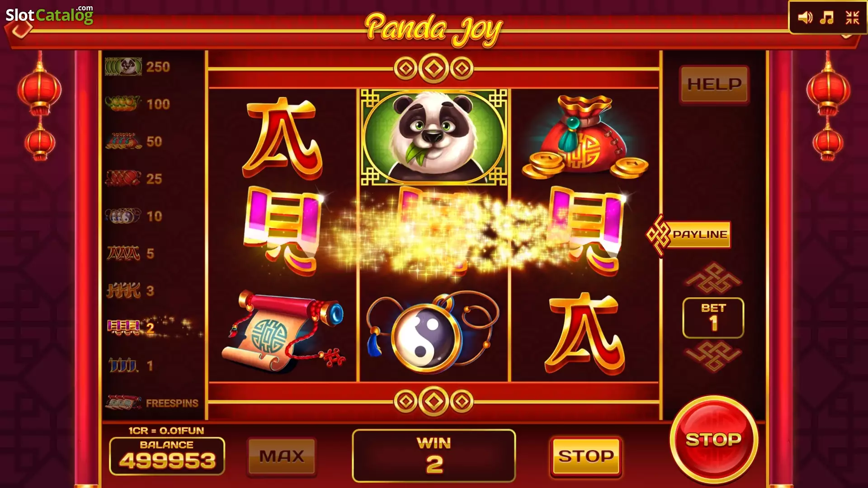Click the BALANCE display showing 499953

point(167,456)
